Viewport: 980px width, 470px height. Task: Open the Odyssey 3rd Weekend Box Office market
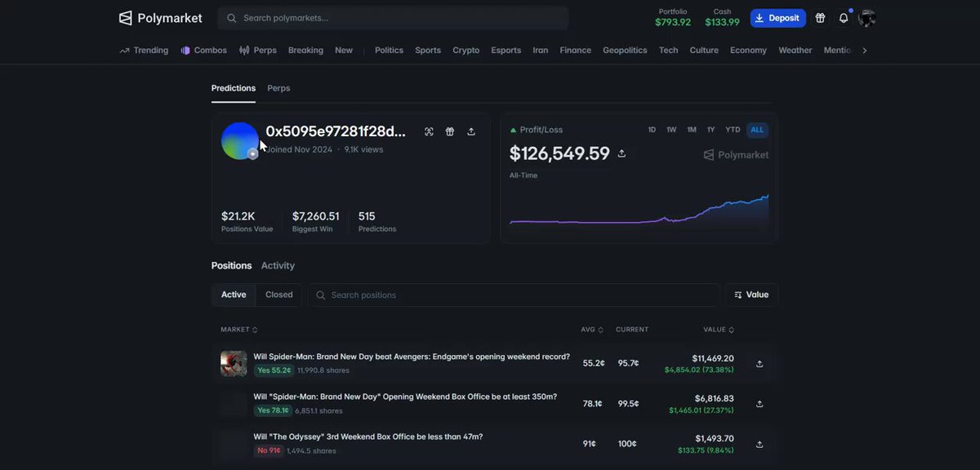coord(368,437)
